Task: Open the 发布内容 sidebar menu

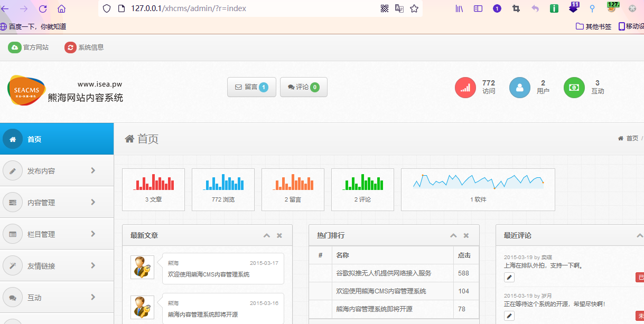Action: point(57,170)
